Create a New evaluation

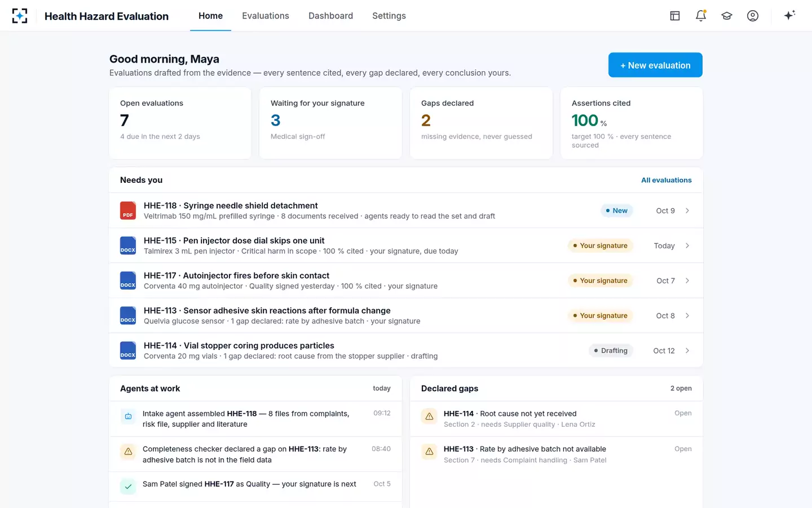(x=655, y=65)
